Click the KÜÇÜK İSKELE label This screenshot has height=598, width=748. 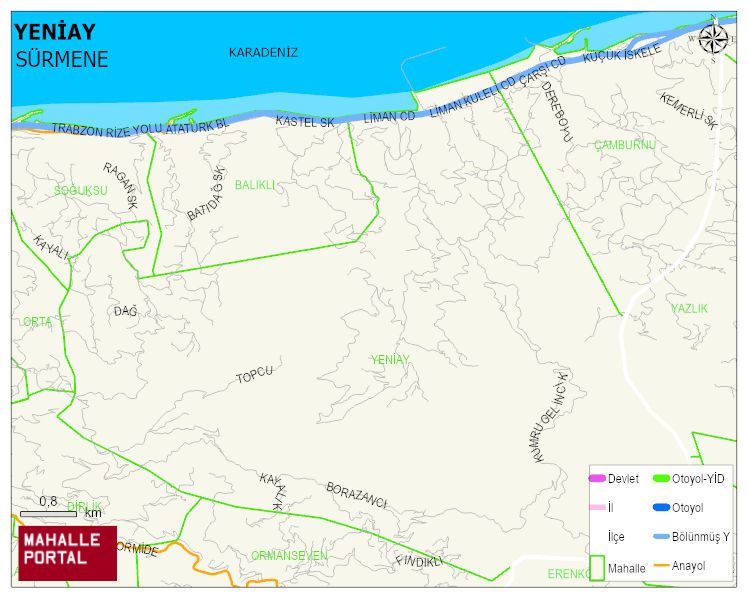pos(622,53)
